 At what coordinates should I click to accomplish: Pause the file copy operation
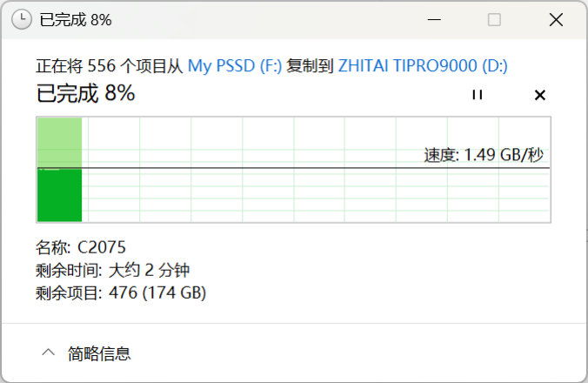pyautogui.click(x=477, y=95)
